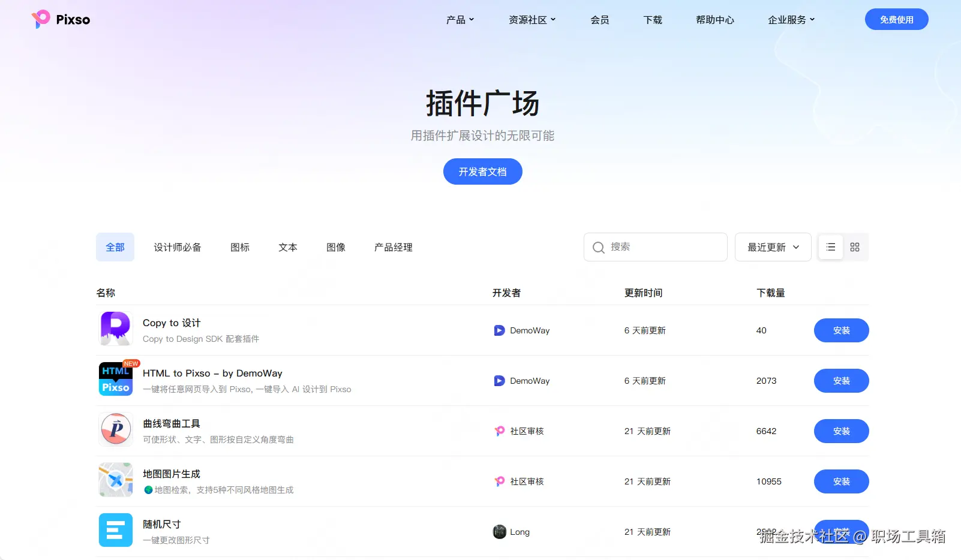The image size is (961, 560).
Task: Click the 可使形状、文字、图形按自定义角度弯曲 description
Action: 218,439
